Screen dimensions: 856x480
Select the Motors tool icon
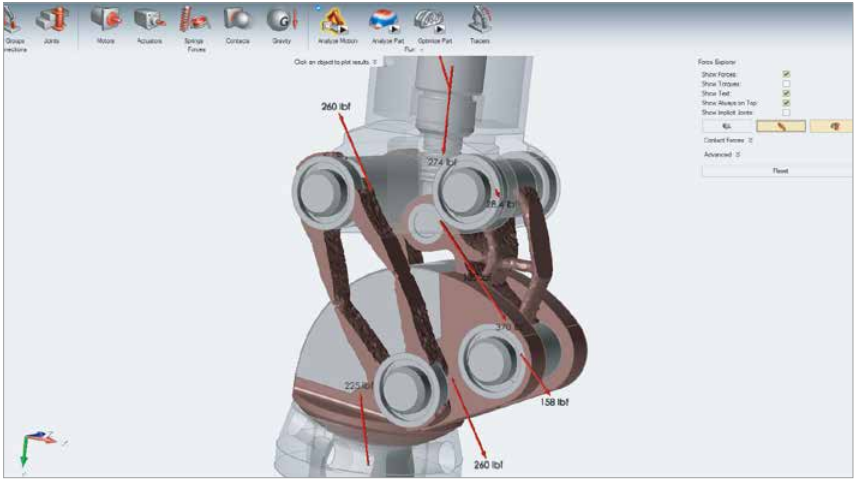pos(106,20)
